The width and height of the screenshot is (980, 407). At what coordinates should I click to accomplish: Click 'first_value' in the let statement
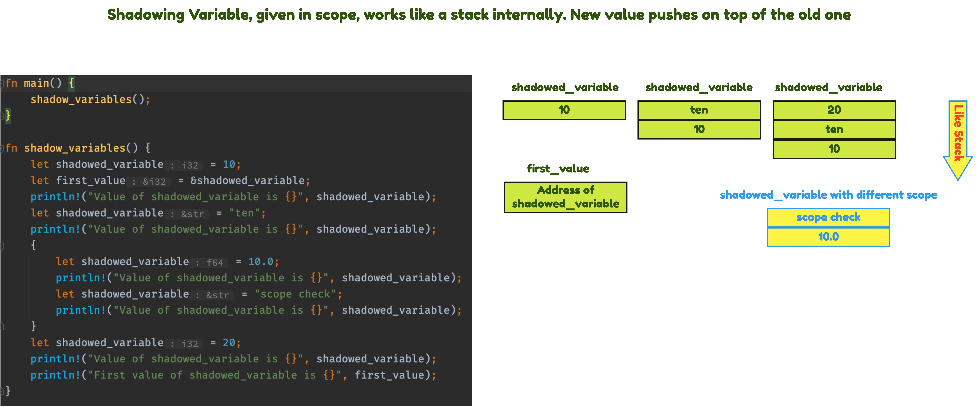tap(91, 181)
